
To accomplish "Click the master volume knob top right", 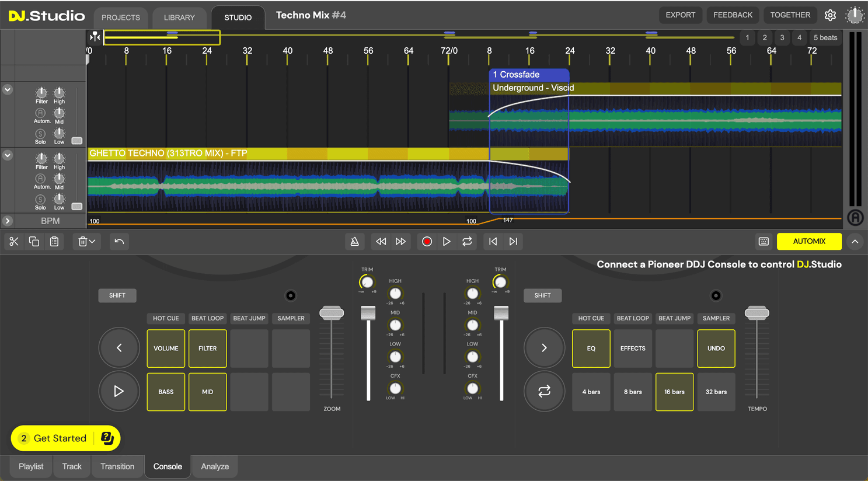I will 855,15.
